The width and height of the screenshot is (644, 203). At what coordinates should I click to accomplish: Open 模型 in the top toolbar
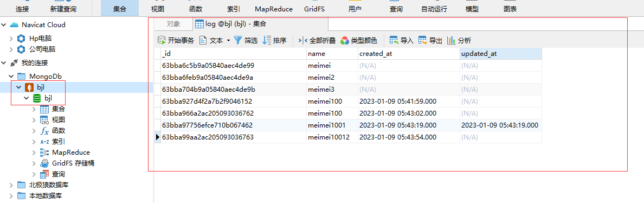click(472, 9)
